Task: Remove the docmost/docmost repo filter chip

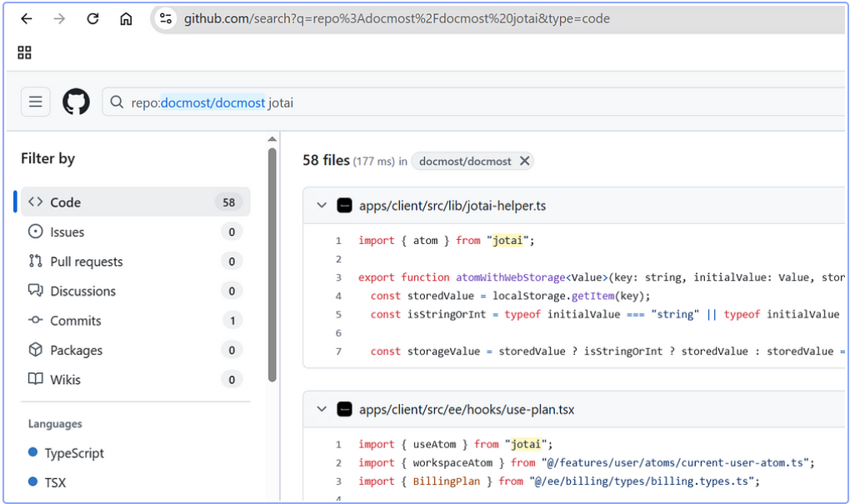Action: click(x=524, y=161)
